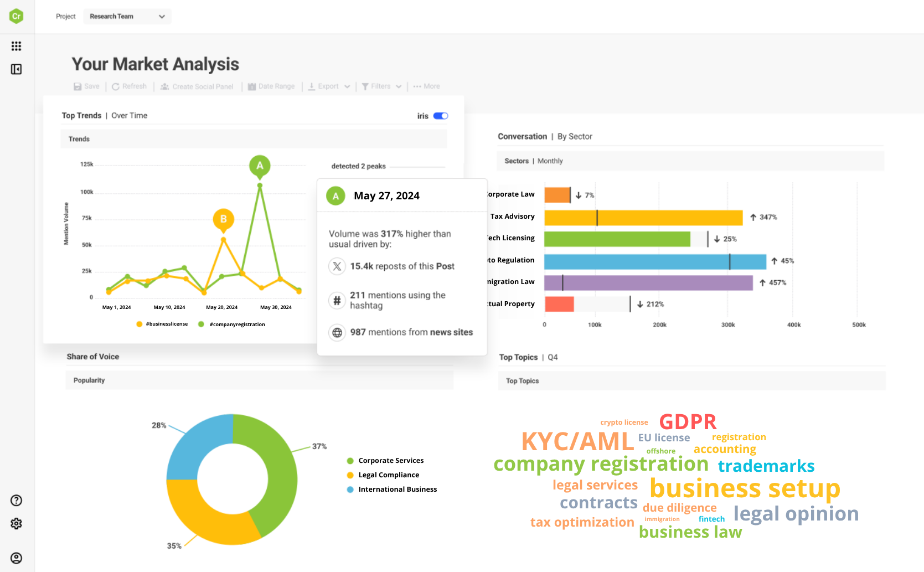Open the help question mark icon
Viewport: 924px width, 572px height.
[x=17, y=501]
